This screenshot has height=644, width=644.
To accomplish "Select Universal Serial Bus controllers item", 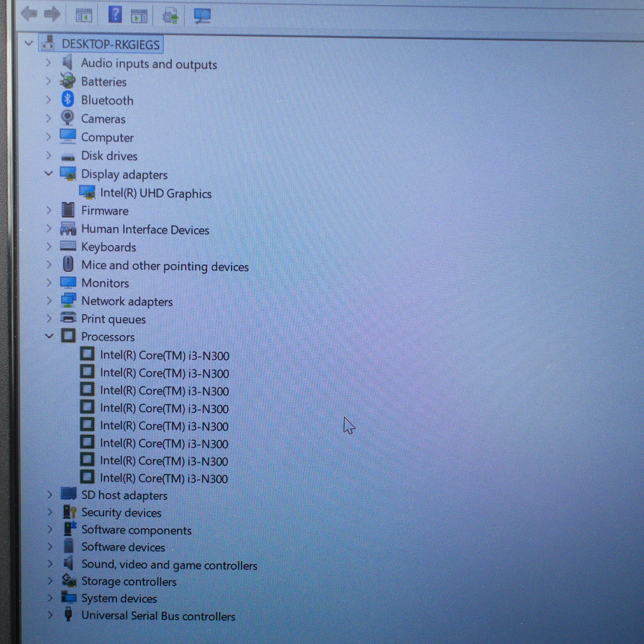I will 158,616.
